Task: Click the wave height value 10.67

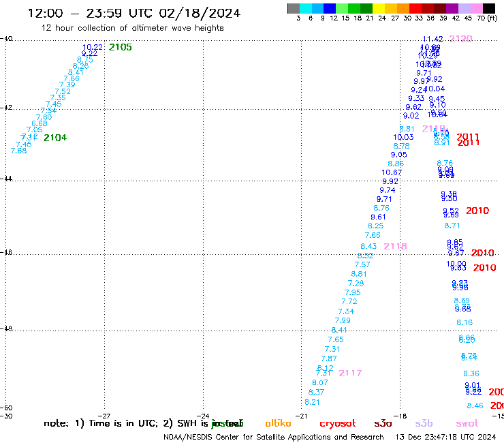Action: click(392, 172)
